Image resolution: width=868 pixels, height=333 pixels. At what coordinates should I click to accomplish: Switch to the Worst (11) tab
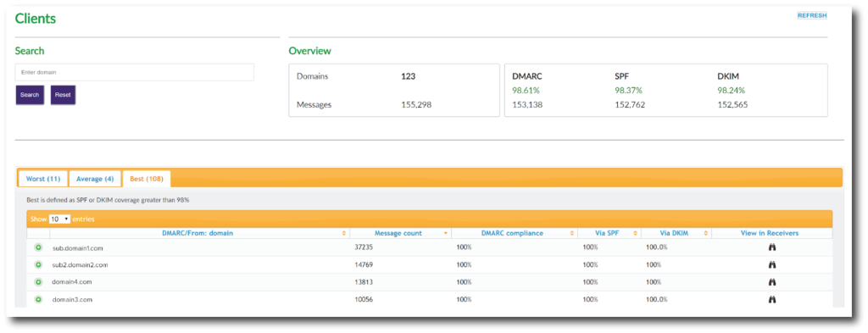[x=43, y=179]
